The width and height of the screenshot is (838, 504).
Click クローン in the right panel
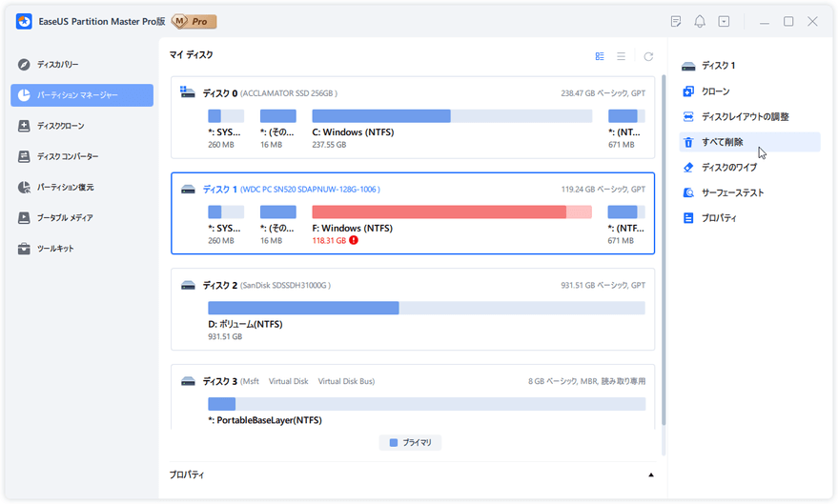coord(715,91)
